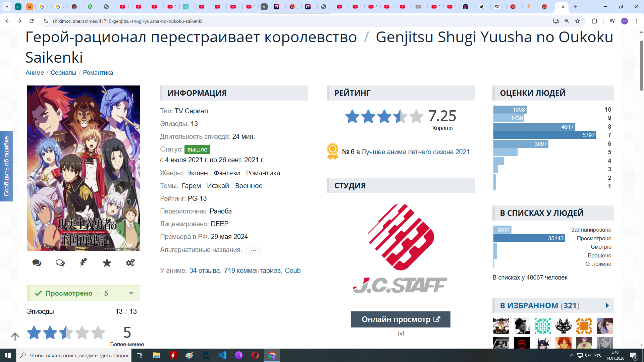Bookmark this page with the star icon
This screenshot has width=644, height=362.
point(578,21)
